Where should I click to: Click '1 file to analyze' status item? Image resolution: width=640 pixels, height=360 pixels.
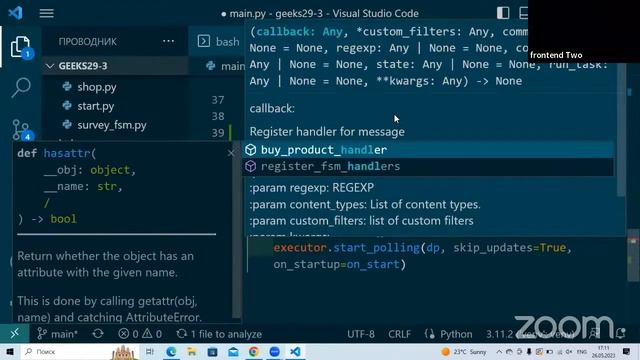tap(219, 334)
